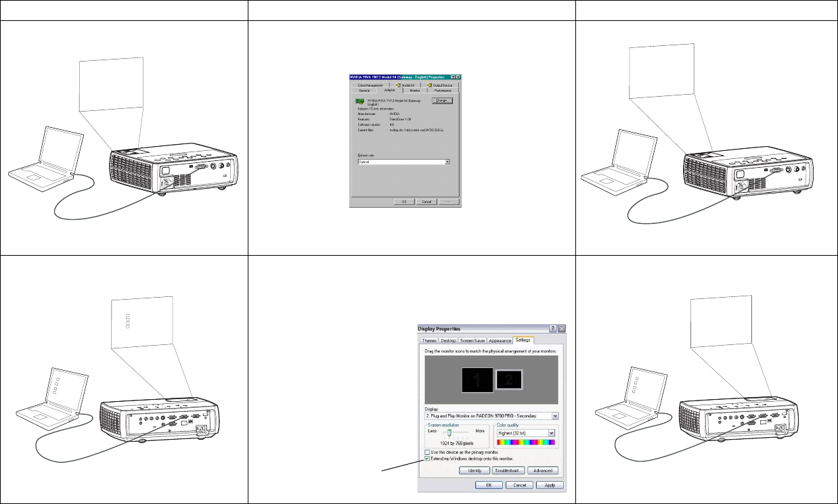The height and width of the screenshot is (504, 838).
Task: Select the Appearance tab
Action: tap(500, 341)
